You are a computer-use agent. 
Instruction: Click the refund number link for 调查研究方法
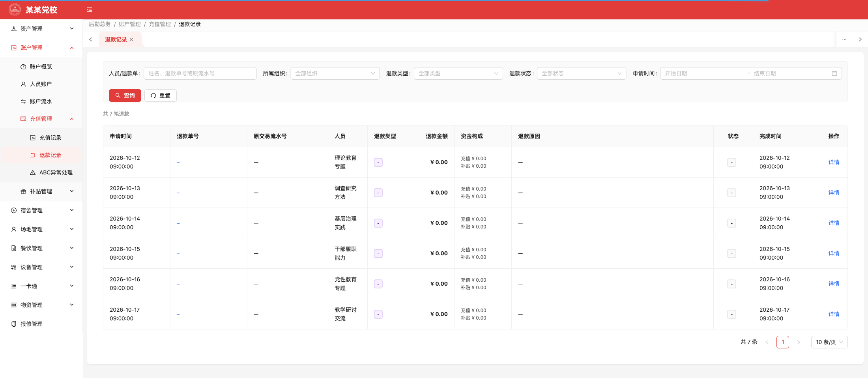tap(178, 193)
